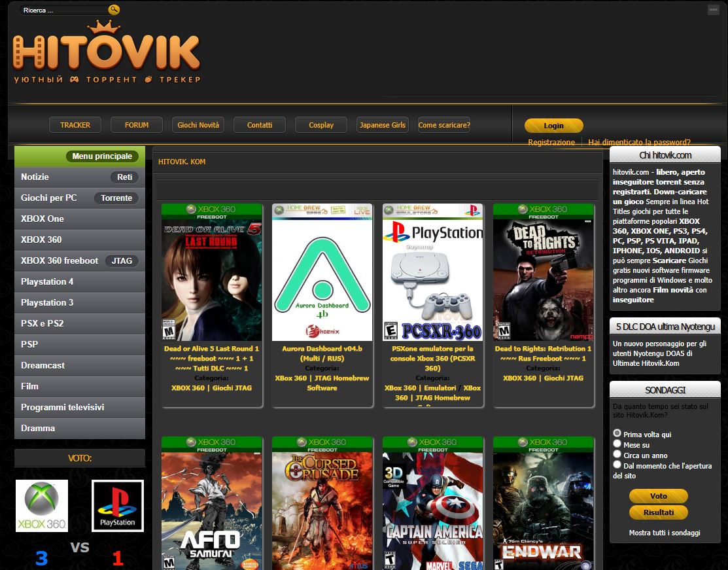Focus the Ricerca search field
This screenshot has height=570, width=728.
click(x=64, y=10)
